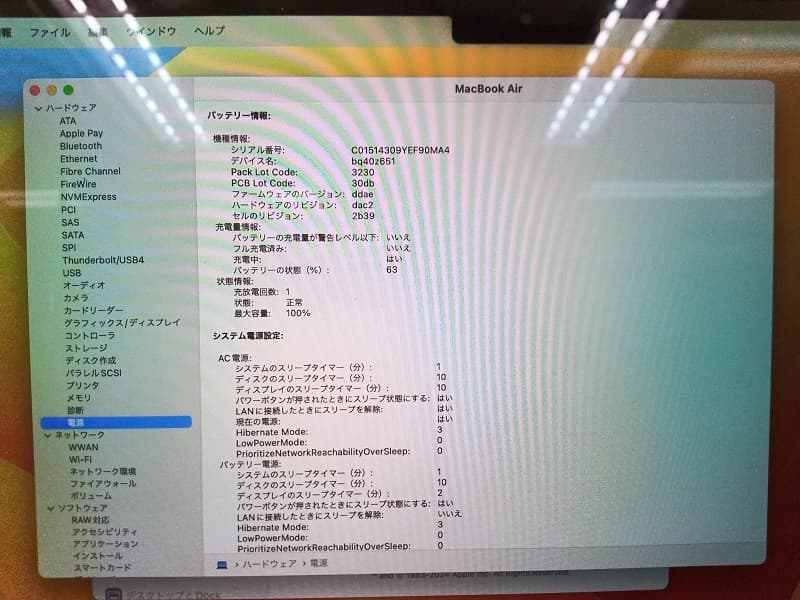Select USB in the sidebar
The width and height of the screenshot is (800, 600).
pyautogui.click(x=71, y=273)
